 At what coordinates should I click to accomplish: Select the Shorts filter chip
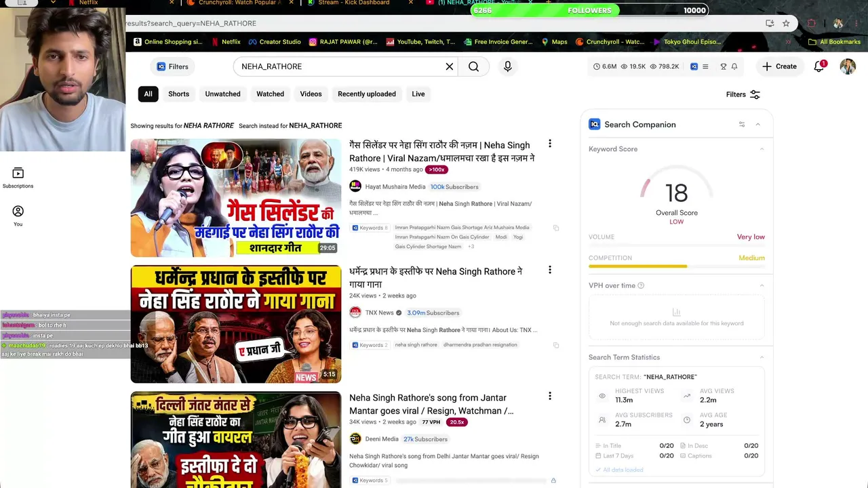179,94
